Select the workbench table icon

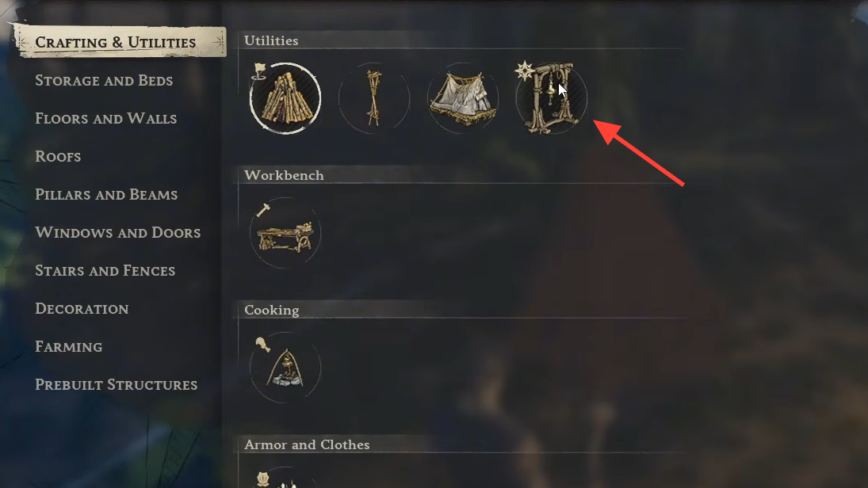285,233
